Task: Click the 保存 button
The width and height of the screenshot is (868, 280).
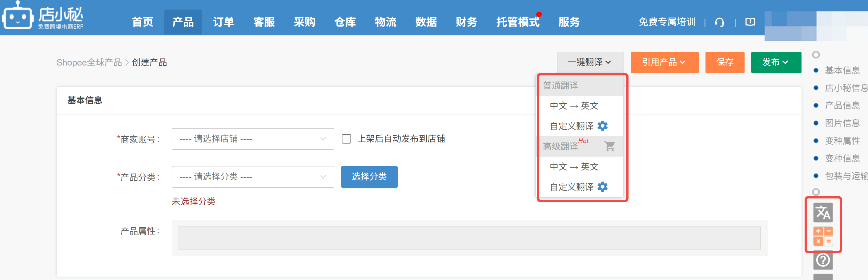Action: click(x=725, y=62)
